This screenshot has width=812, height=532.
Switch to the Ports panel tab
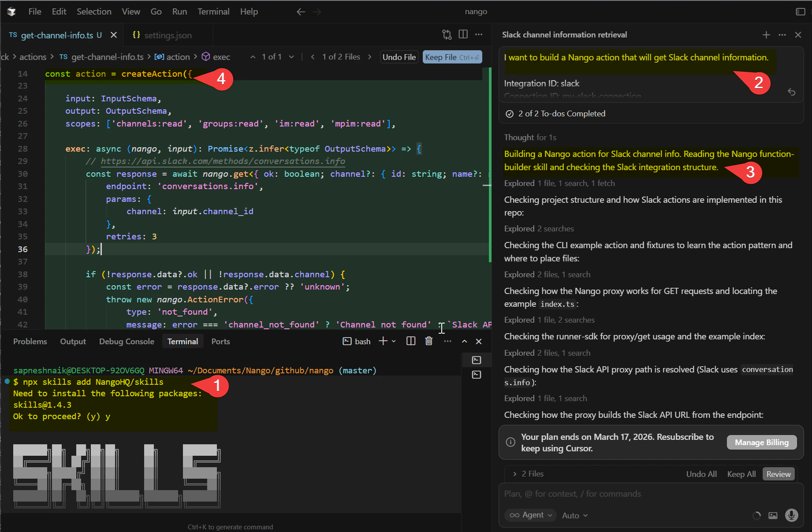coord(220,342)
